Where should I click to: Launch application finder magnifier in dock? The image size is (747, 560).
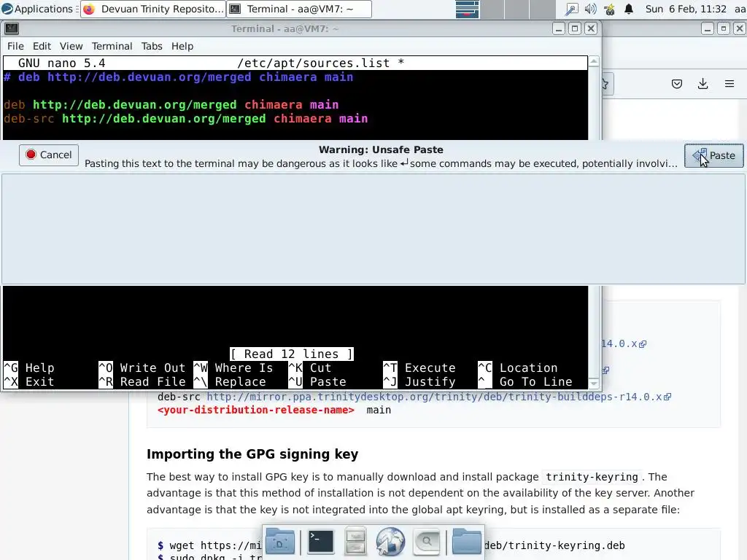(x=426, y=542)
